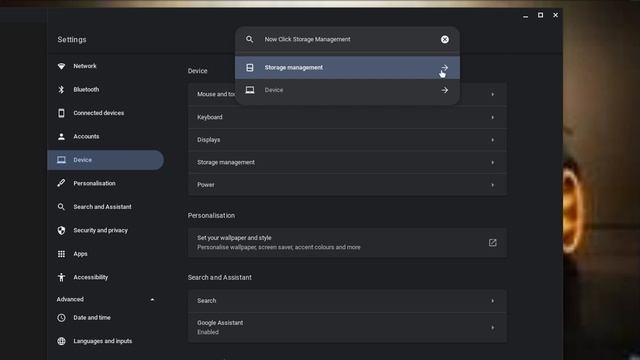Screen dimensions: 640x360
Task: Go to Bluetooth settings
Action: click(x=106, y=89)
